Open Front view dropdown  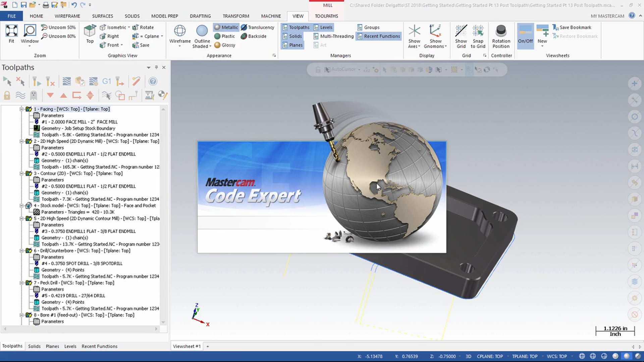tap(121, 45)
